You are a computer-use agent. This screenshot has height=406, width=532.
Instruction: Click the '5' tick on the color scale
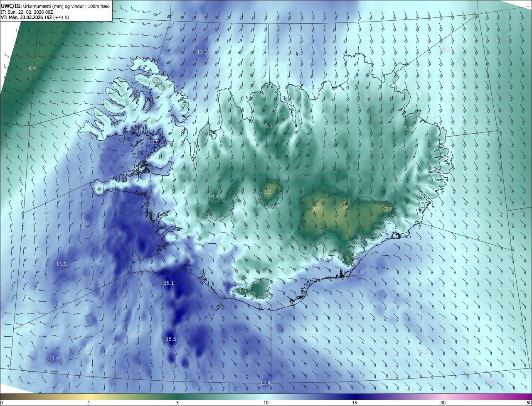click(x=177, y=403)
